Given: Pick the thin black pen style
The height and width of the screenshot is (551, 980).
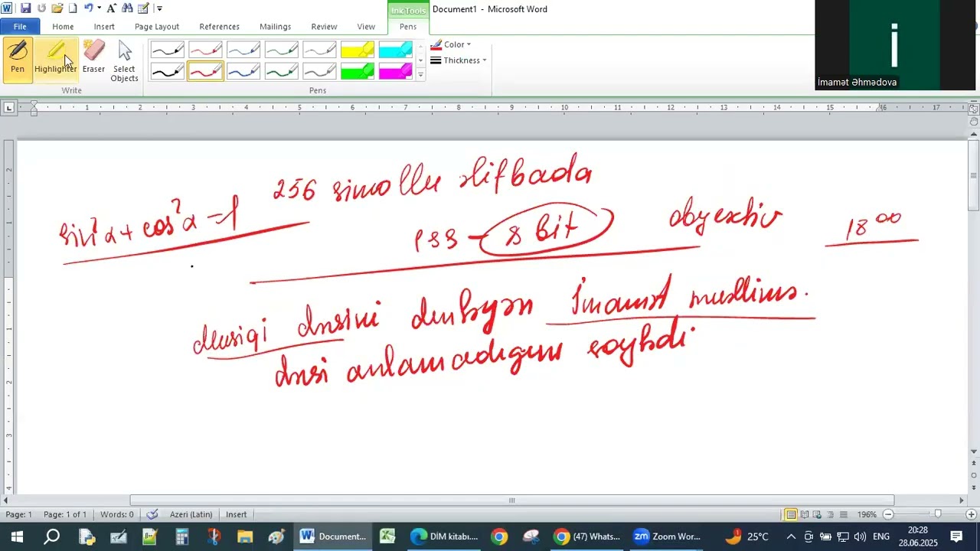Looking at the screenshot, I should tap(168, 51).
